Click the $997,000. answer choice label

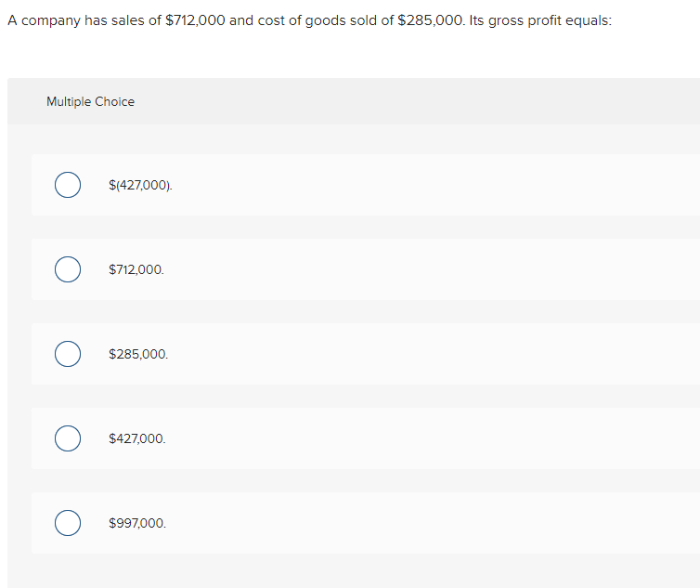[137, 523]
